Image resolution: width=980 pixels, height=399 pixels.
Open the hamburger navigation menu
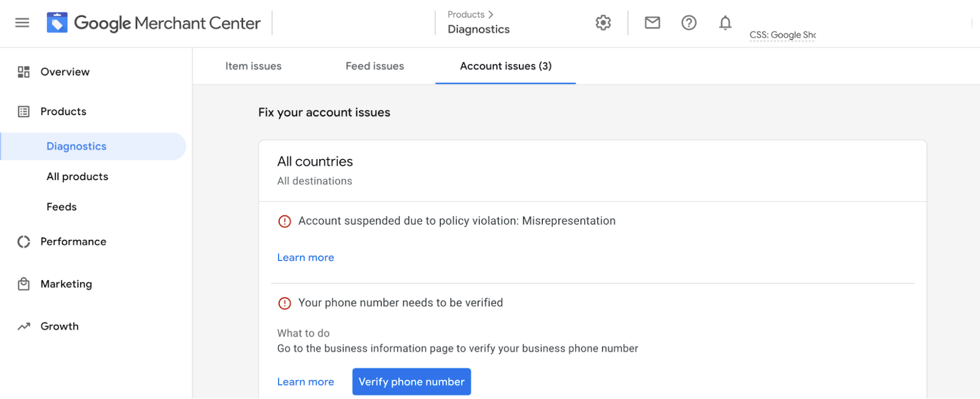pyautogui.click(x=22, y=23)
